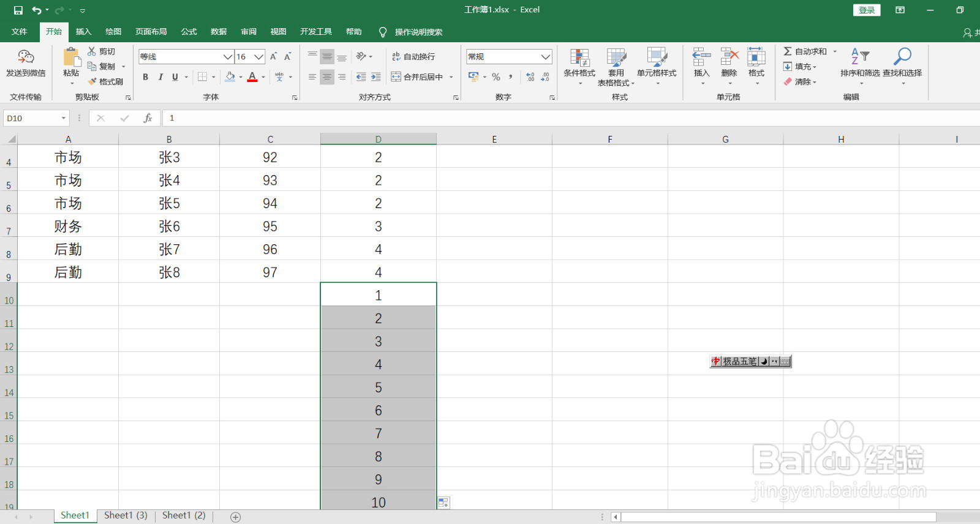Open the font name dropdown

tap(227, 57)
